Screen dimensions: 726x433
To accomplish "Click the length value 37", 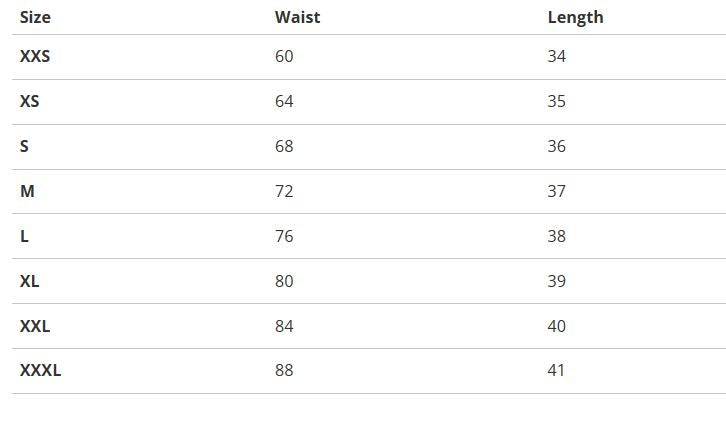I will click(557, 191).
